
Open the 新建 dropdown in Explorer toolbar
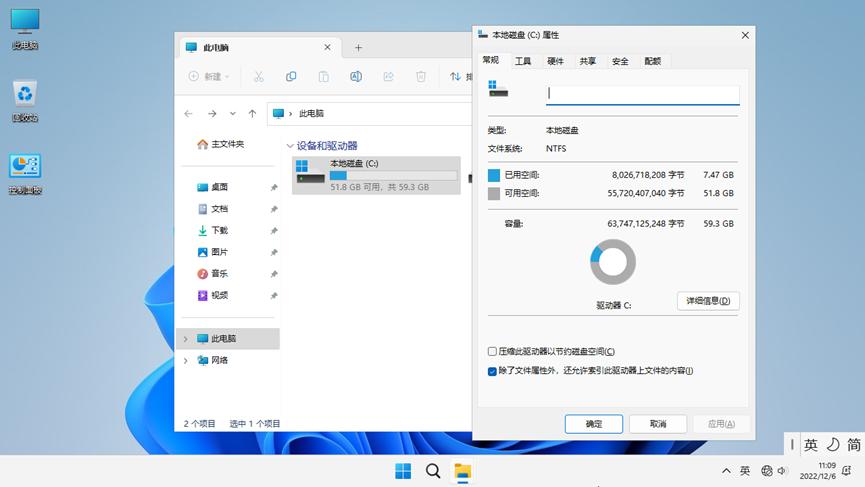[209, 77]
